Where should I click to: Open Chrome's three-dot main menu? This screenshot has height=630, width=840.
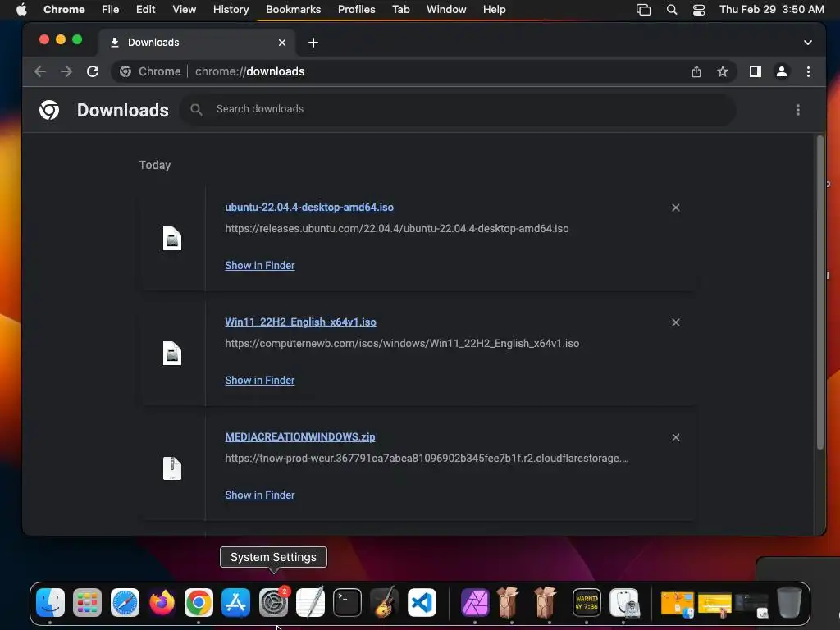pos(808,71)
